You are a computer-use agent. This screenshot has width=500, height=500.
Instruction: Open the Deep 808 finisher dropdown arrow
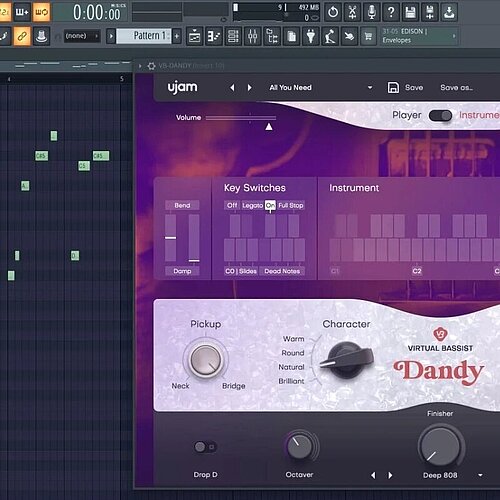[x=480, y=475]
